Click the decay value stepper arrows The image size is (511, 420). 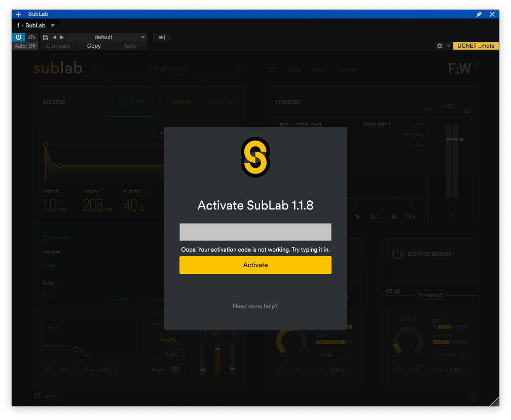pyautogui.click(x=102, y=191)
